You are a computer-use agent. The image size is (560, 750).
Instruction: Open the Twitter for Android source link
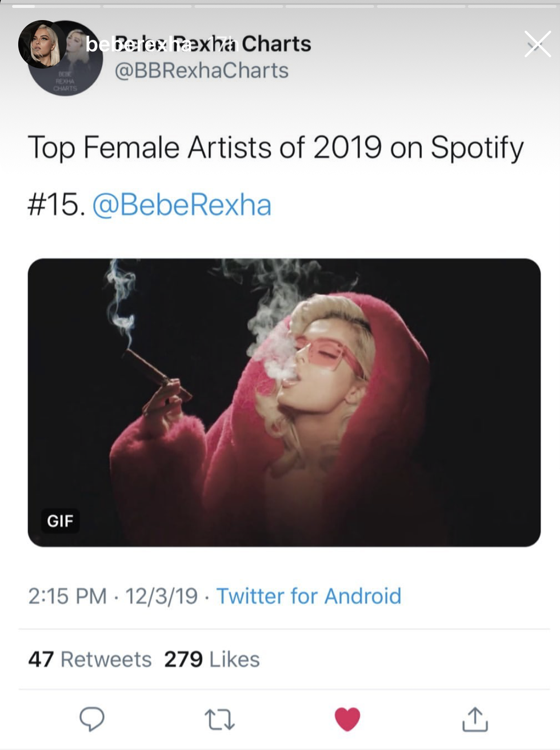click(x=309, y=596)
